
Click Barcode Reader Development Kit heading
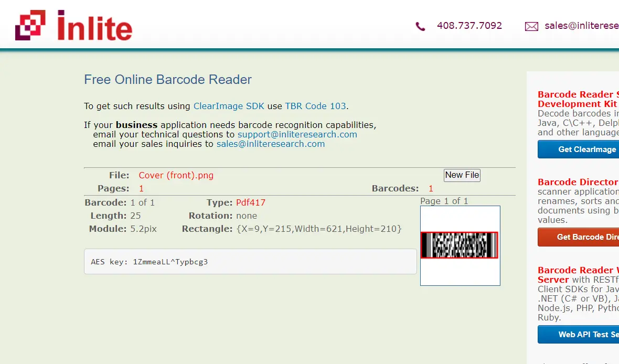[578, 99]
